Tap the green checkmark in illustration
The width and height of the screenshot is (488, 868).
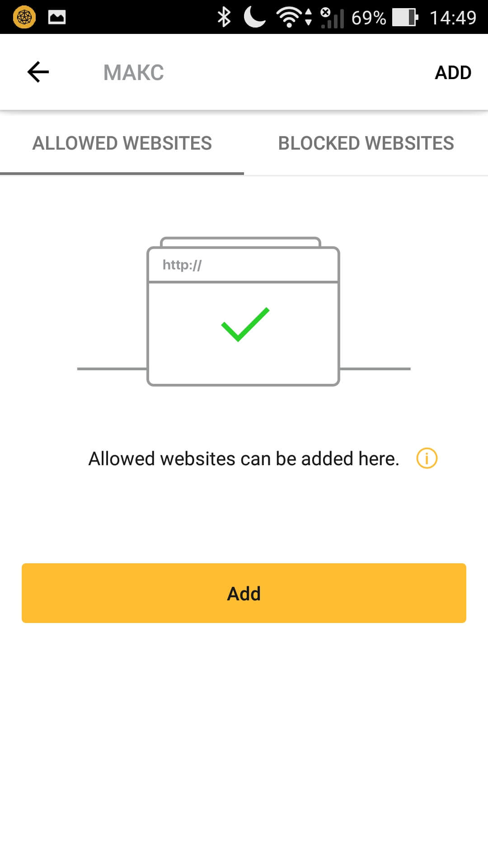[x=245, y=324]
